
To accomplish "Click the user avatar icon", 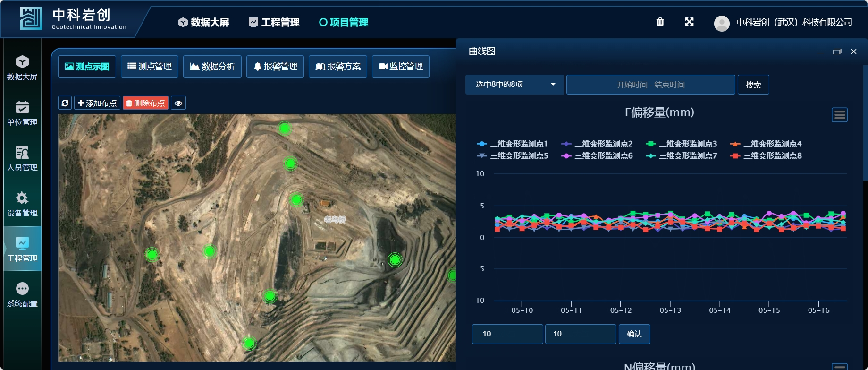I will click(x=722, y=23).
